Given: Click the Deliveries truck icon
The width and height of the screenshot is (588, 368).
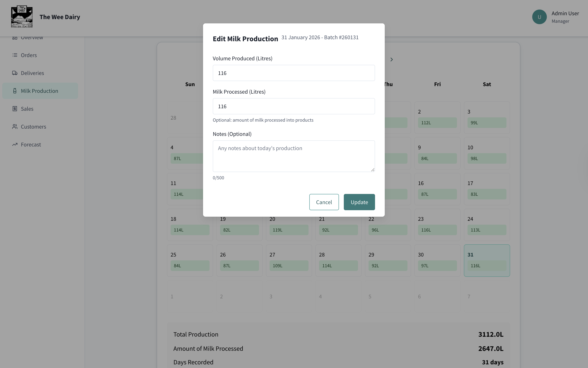Looking at the screenshot, I should [15, 73].
